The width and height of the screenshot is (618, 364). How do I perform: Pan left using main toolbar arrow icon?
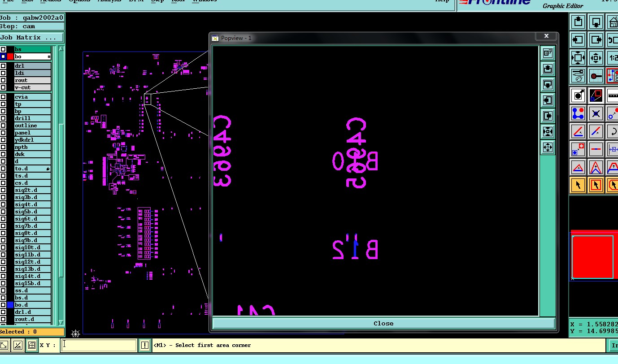coord(578,39)
